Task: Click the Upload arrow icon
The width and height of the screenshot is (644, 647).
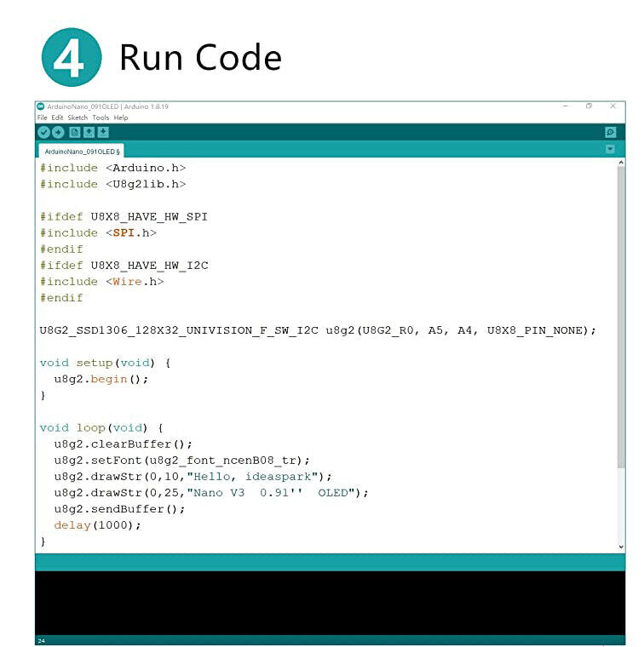Action: click(58, 132)
